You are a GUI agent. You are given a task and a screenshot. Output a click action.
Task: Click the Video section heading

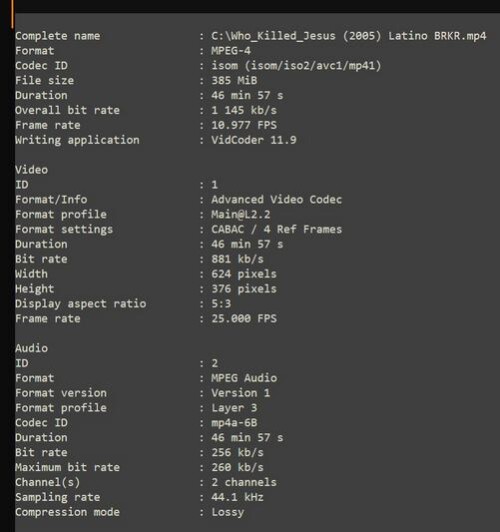click(32, 170)
